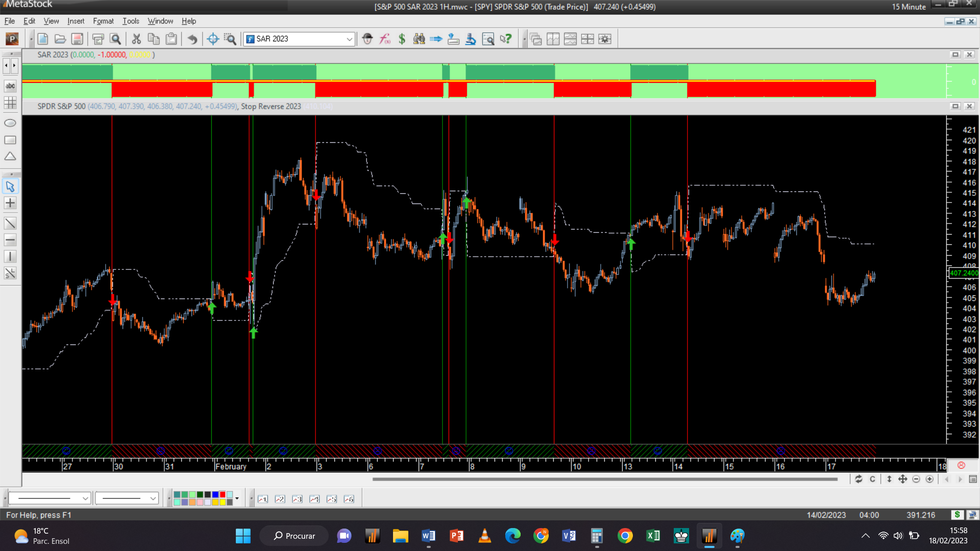Select the triangle drawing tool

pos(10,157)
